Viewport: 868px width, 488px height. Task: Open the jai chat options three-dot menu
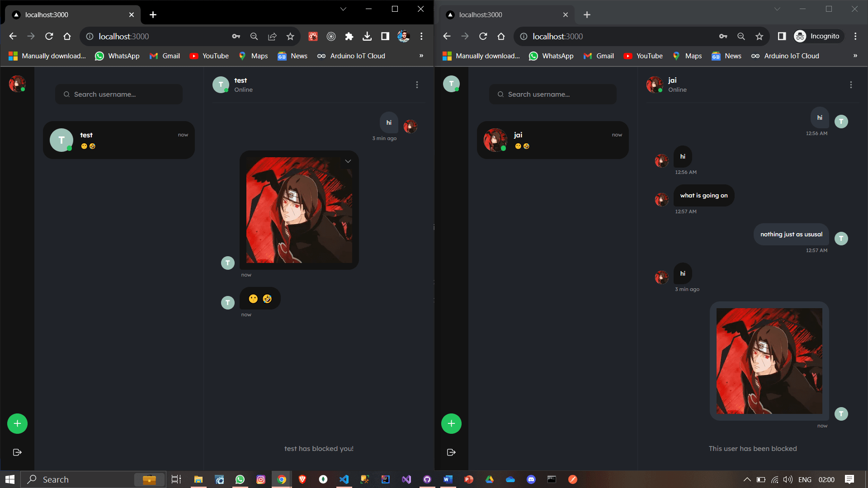point(851,84)
